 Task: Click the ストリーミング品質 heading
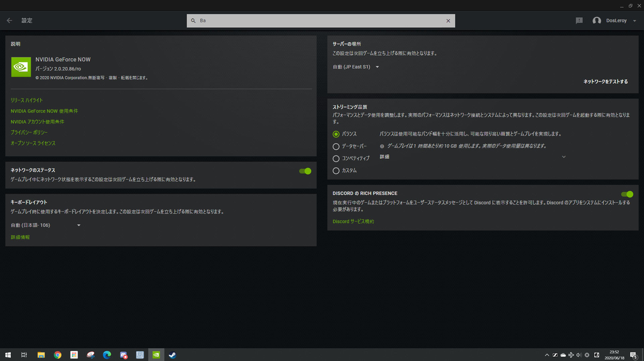click(350, 107)
